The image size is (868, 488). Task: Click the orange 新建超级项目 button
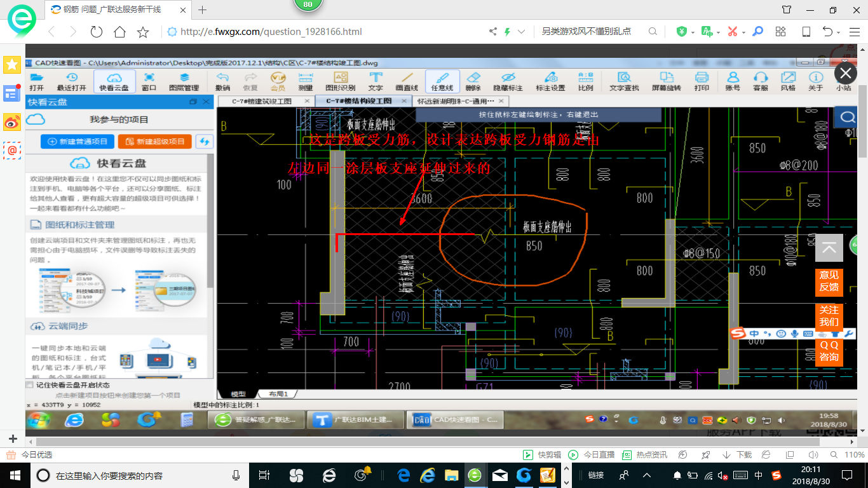click(x=155, y=142)
